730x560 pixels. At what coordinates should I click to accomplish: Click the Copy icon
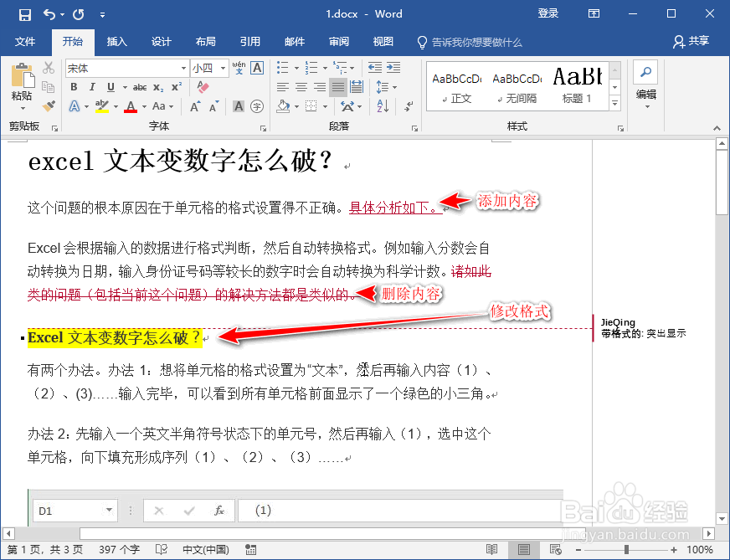49,87
